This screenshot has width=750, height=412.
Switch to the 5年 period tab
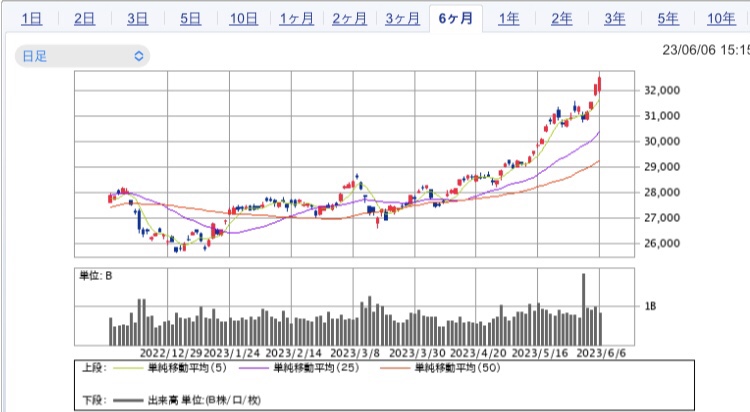668,19
